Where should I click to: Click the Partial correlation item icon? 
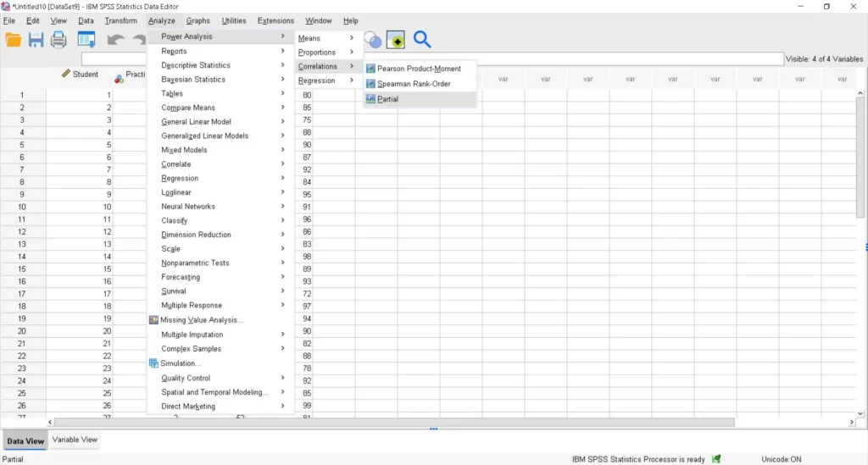click(370, 99)
